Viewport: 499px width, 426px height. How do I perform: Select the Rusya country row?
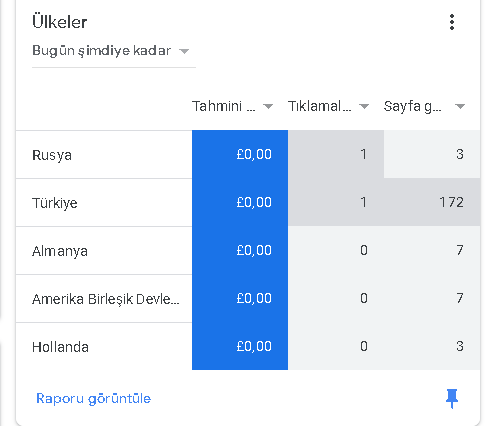pyautogui.click(x=248, y=155)
